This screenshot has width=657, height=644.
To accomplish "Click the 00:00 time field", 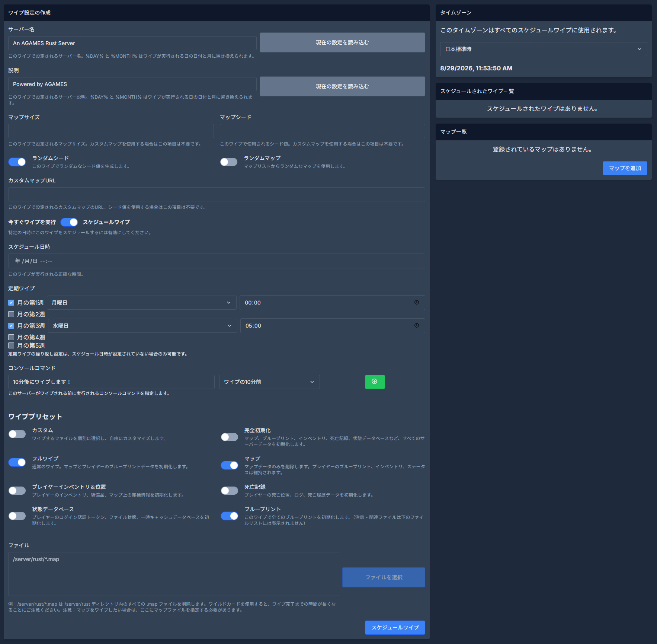I will [332, 303].
